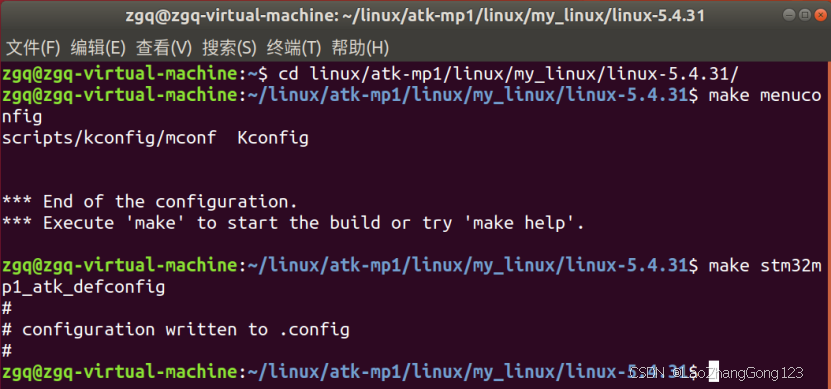Click the '*** End of the configuration.' line
The height and width of the screenshot is (389, 831).
click(149, 202)
